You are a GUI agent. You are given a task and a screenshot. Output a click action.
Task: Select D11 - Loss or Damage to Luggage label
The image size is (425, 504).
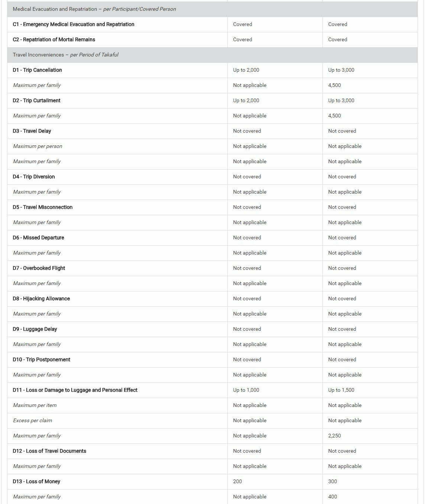75,390
